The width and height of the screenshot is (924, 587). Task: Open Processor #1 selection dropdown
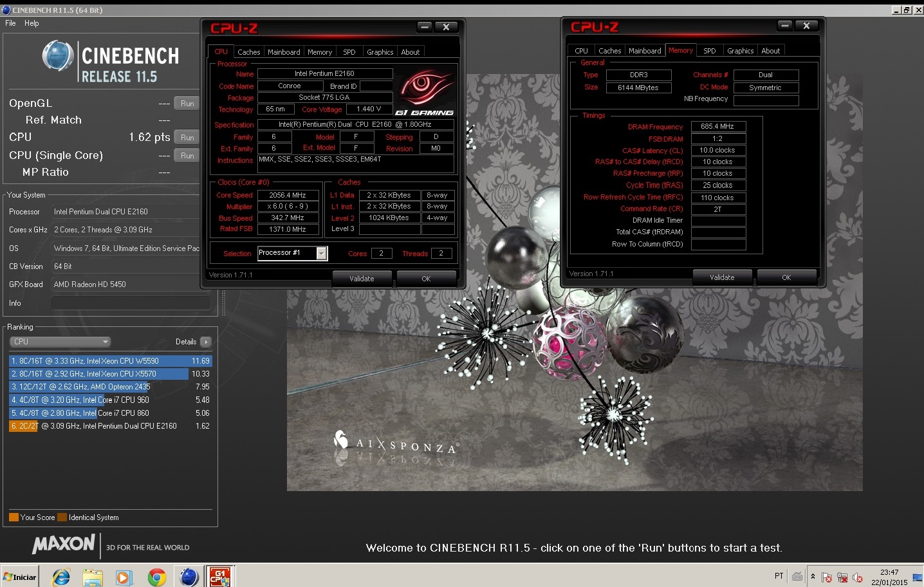coord(293,253)
